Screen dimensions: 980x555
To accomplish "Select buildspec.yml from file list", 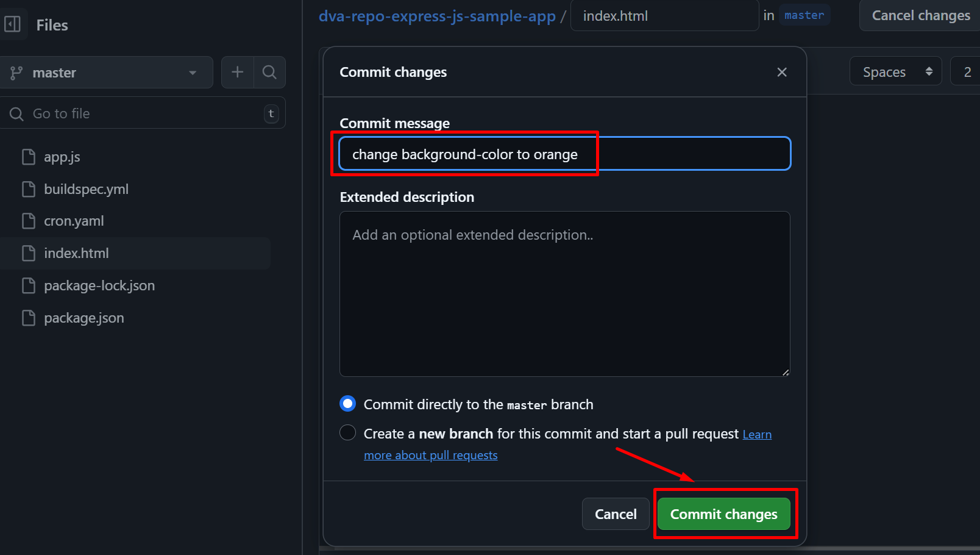I will 86,190.
